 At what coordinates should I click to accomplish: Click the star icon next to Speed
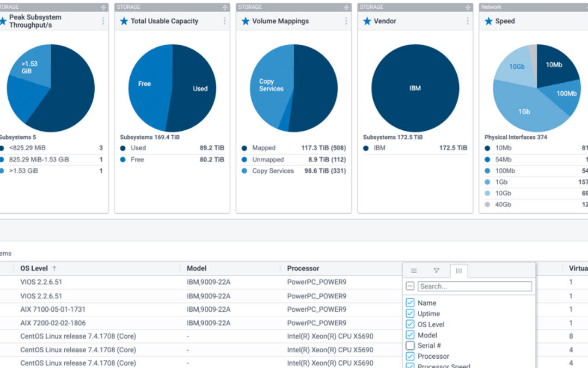coord(488,21)
